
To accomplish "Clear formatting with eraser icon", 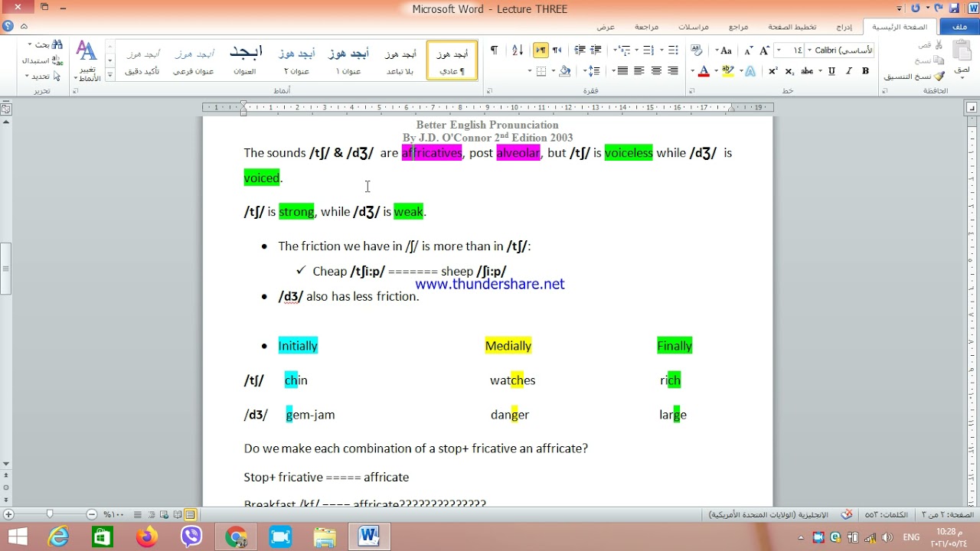I will (x=696, y=51).
